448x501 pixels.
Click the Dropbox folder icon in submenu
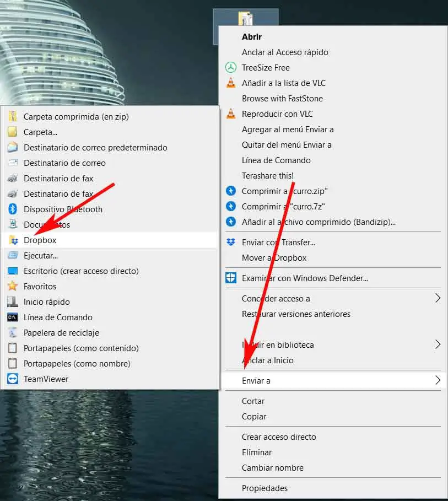coord(13,240)
